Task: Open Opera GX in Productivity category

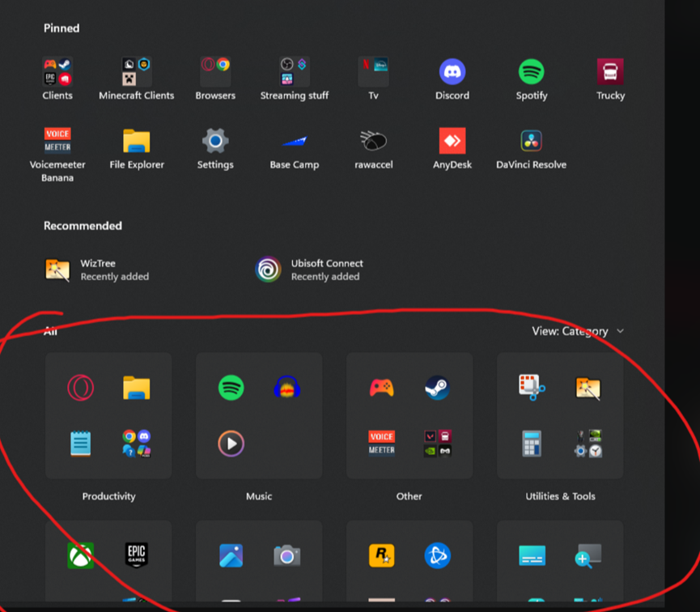Action: coord(80,387)
